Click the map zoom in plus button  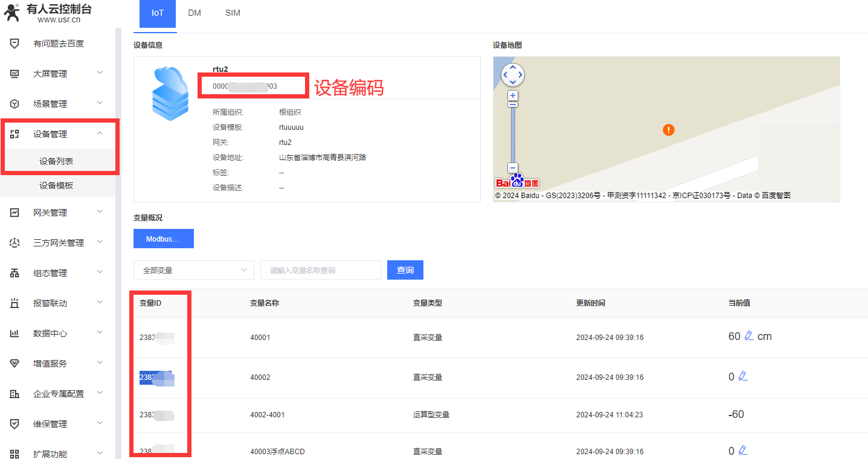(x=513, y=95)
